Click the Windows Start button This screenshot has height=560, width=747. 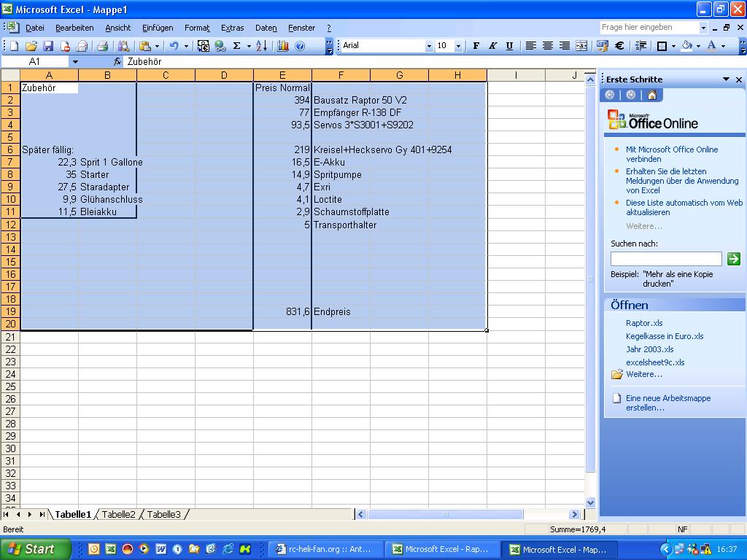pos(35,549)
